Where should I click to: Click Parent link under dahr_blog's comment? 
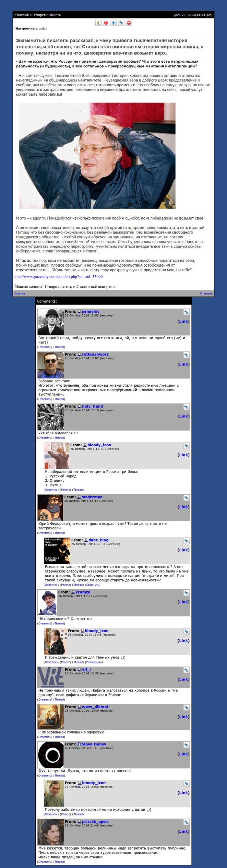click(x=65, y=585)
